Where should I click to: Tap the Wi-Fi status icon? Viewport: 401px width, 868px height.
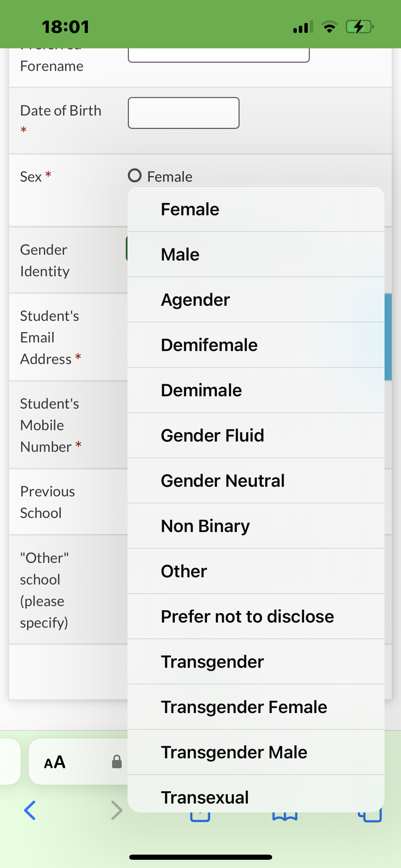pyautogui.click(x=329, y=27)
